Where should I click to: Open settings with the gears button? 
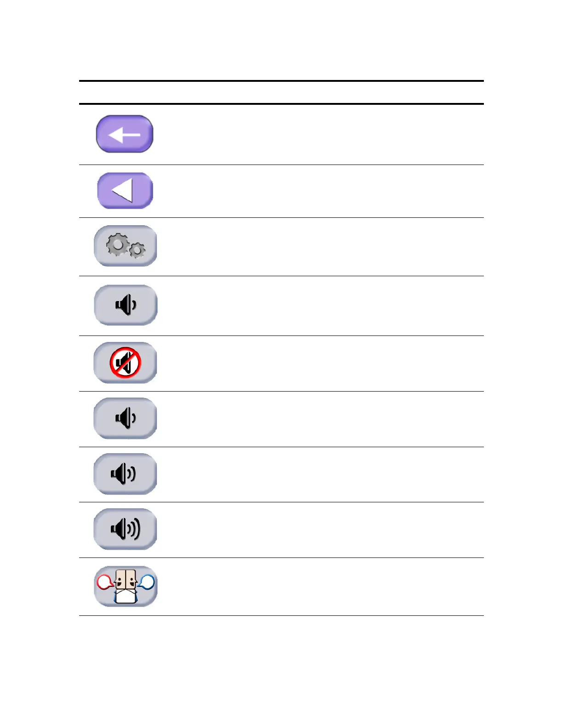[x=125, y=246]
